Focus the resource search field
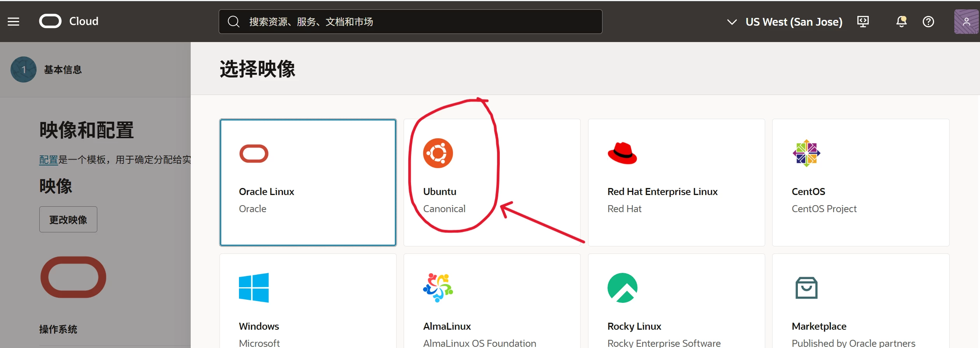The width and height of the screenshot is (980, 348). [410, 21]
